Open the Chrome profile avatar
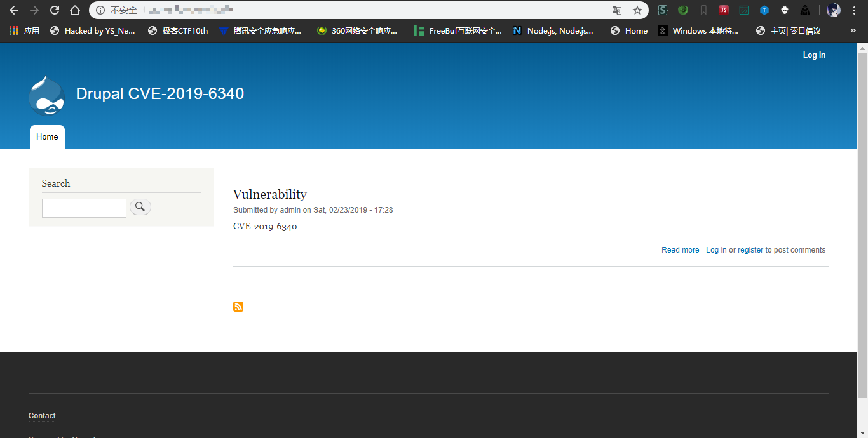Viewport: 868px width, 438px height. (x=834, y=10)
